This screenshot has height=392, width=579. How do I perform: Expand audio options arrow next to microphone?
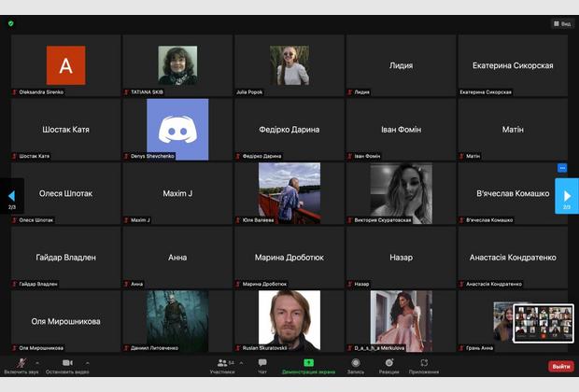(37, 362)
